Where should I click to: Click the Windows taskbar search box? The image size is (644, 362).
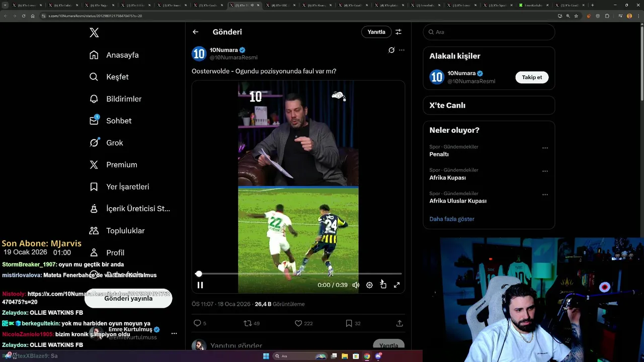301,356
